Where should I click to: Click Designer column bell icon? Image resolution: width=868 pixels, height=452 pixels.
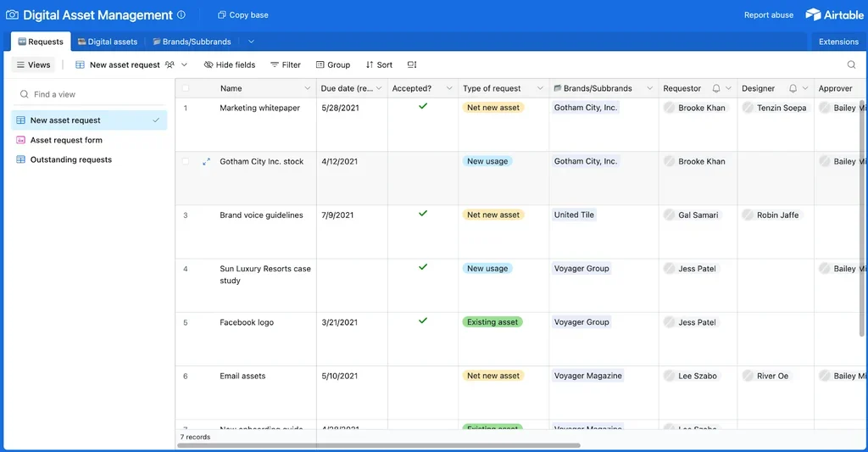[x=793, y=89]
